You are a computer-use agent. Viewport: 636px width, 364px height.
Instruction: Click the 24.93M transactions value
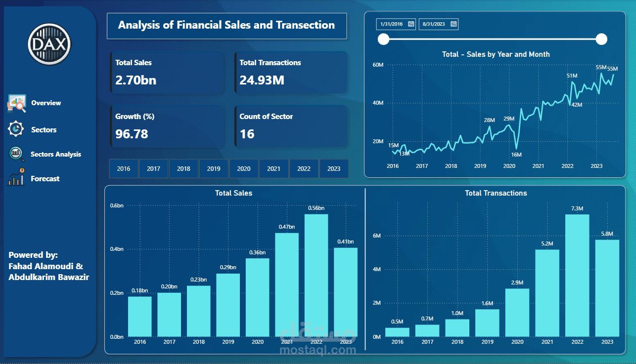pyautogui.click(x=262, y=80)
